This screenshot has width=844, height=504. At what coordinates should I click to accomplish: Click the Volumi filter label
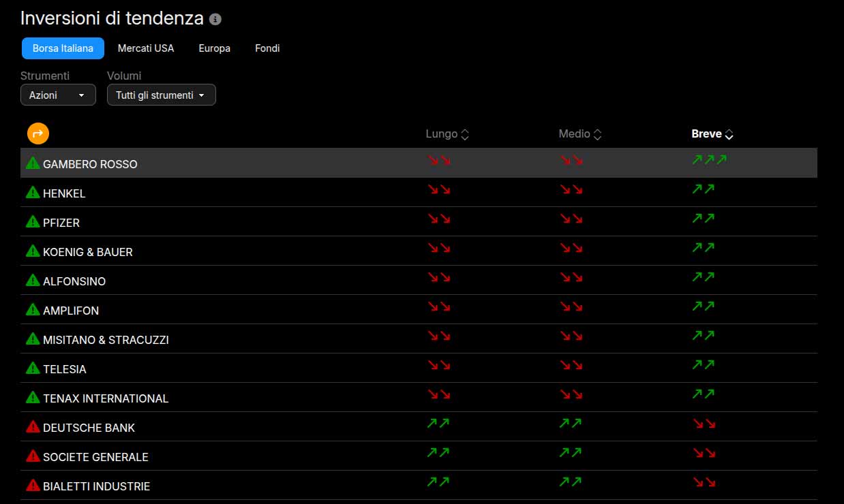coord(124,76)
